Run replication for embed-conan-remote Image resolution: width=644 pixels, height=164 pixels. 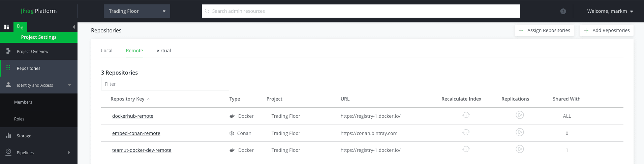pos(520,132)
